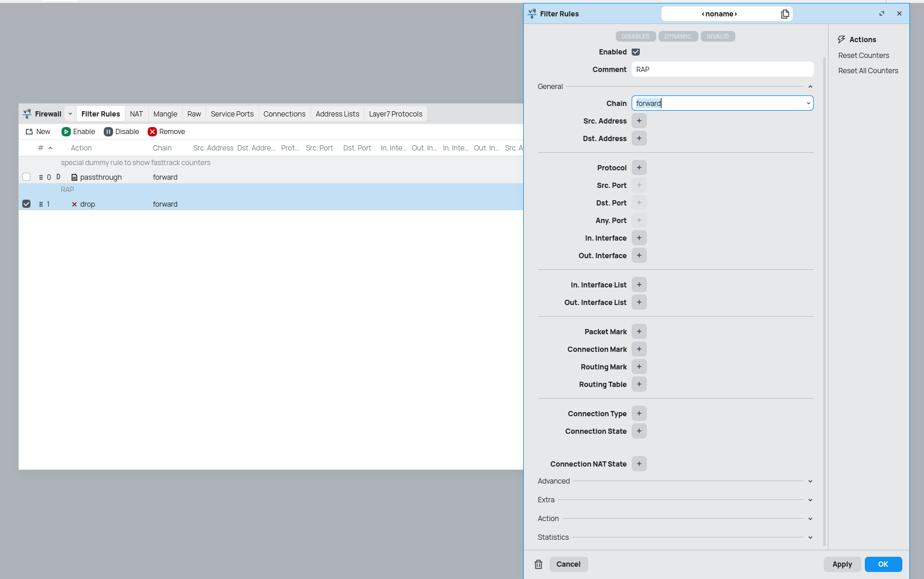Click the red Remove icon in toolbar
Viewport: 924px width, 579px height.
click(152, 132)
